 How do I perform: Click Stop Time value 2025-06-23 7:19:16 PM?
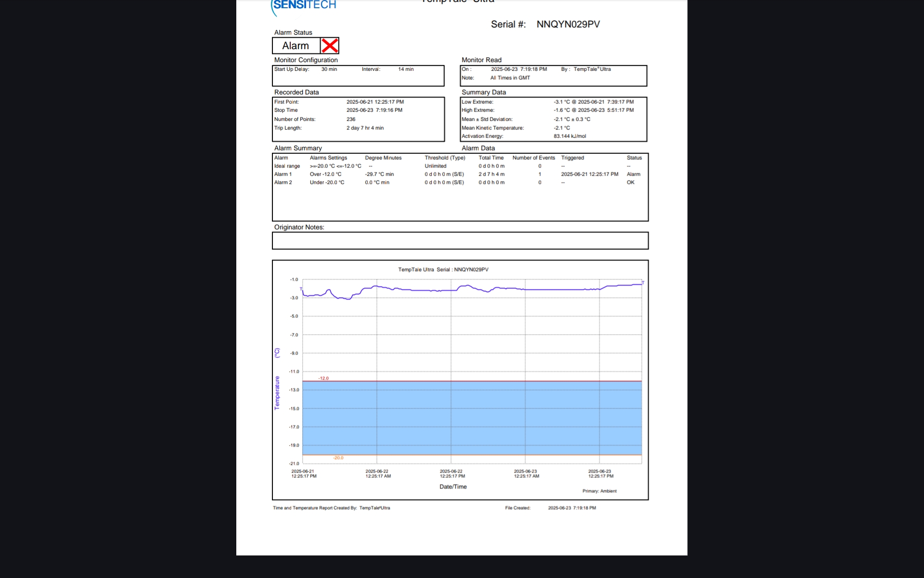click(x=374, y=110)
